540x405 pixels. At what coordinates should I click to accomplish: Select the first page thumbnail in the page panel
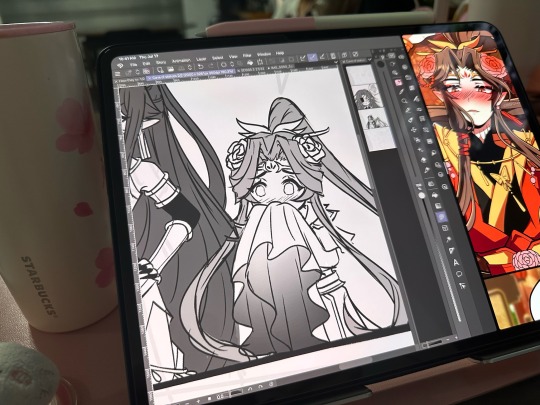(x=360, y=75)
